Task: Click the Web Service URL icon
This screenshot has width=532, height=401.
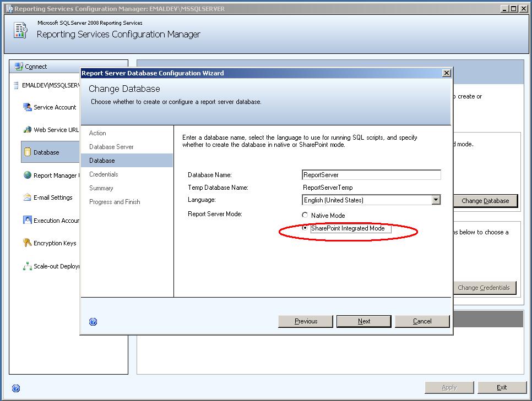Action: point(27,129)
